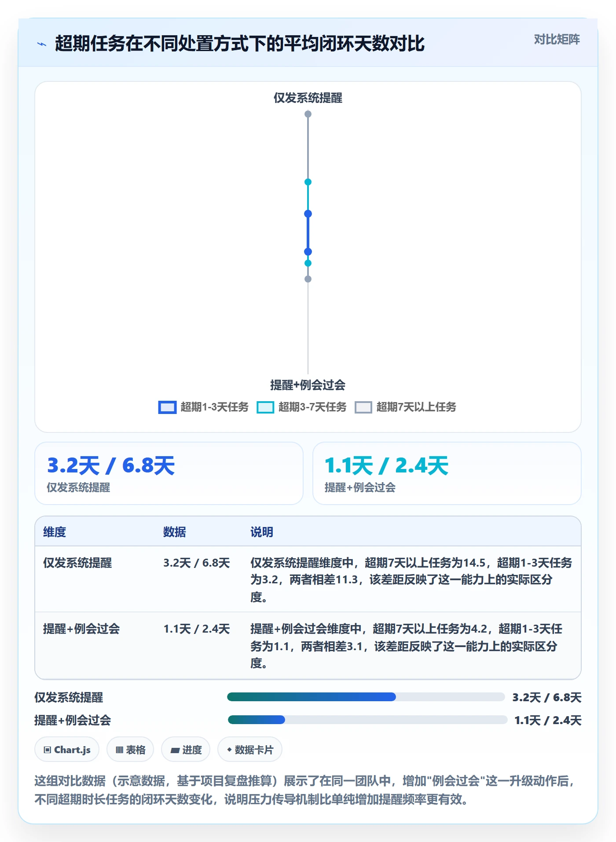
Task: Click the 对比矩阵 tag in the header
Action: (x=557, y=40)
